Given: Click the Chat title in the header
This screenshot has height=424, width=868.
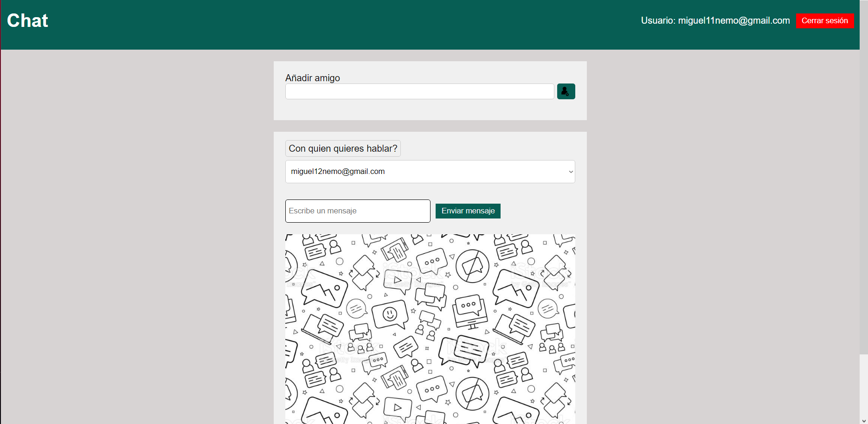Looking at the screenshot, I should click(27, 20).
